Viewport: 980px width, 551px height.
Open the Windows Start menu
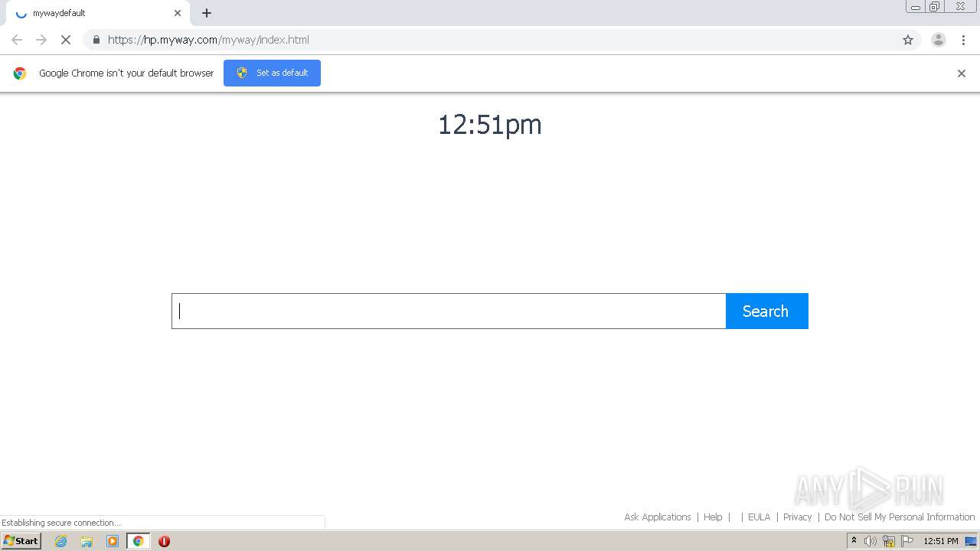click(x=21, y=541)
